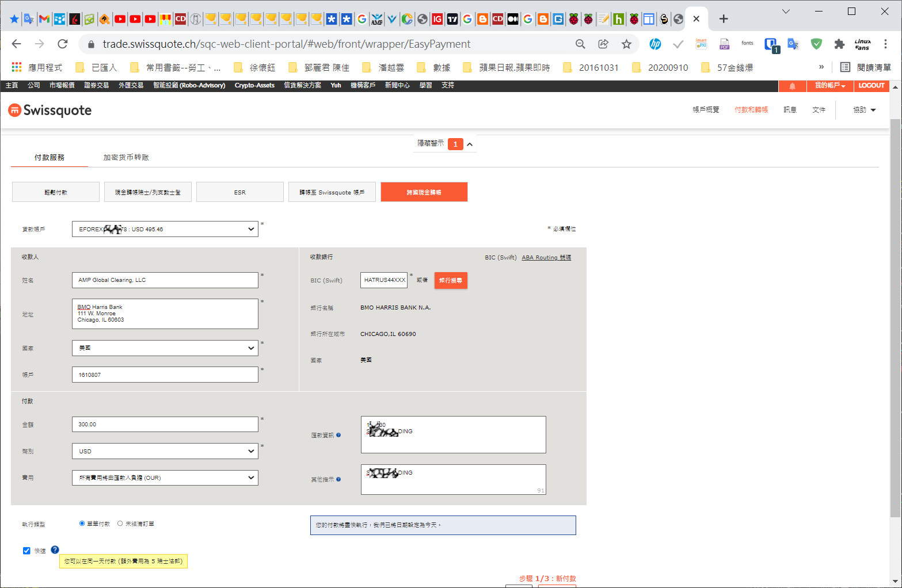
Task: Select the 加密货币转账 tab
Action: pos(126,157)
